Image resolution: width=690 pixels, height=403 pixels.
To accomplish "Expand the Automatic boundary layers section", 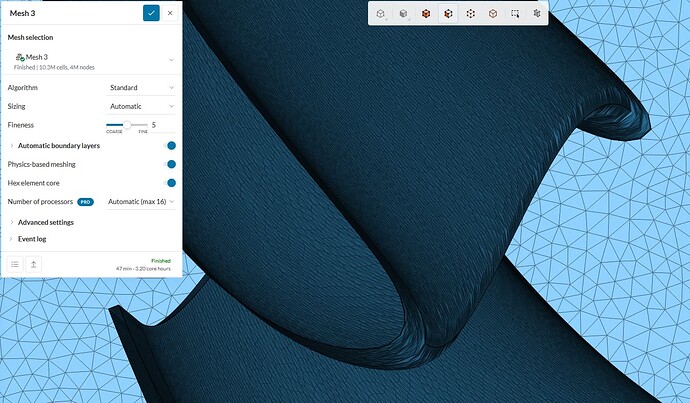I will click(x=12, y=146).
